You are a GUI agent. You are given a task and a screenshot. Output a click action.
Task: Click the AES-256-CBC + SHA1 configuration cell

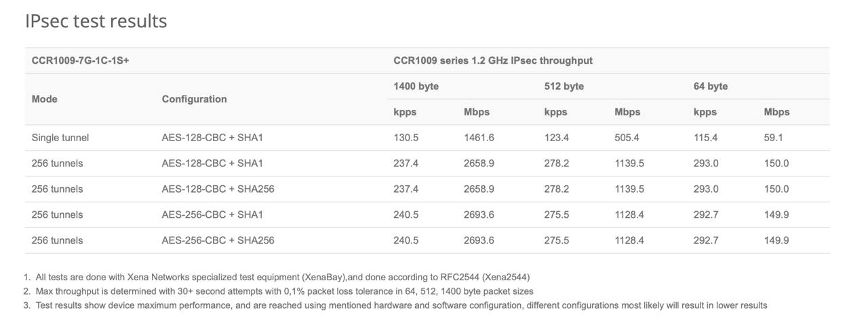(x=212, y=215)
